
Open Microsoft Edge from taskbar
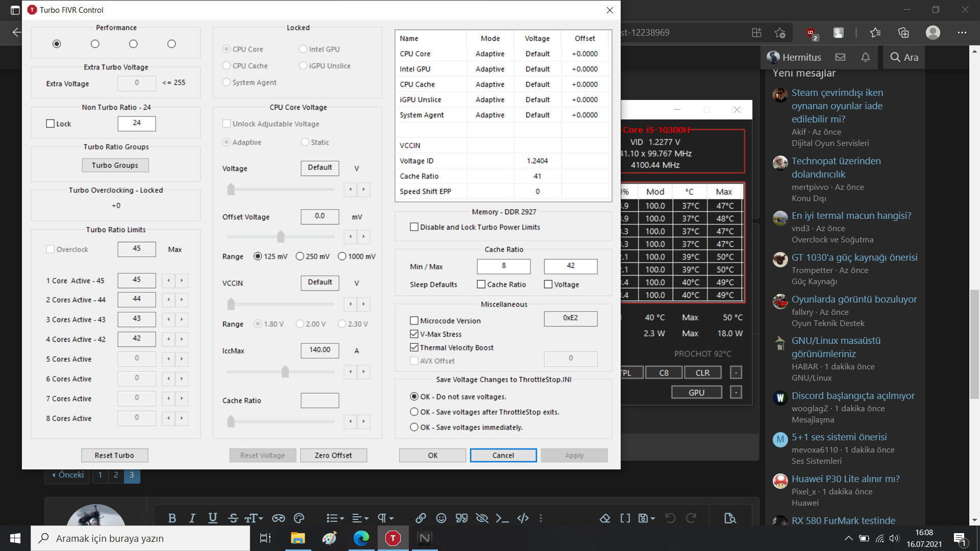pos(361,538)
